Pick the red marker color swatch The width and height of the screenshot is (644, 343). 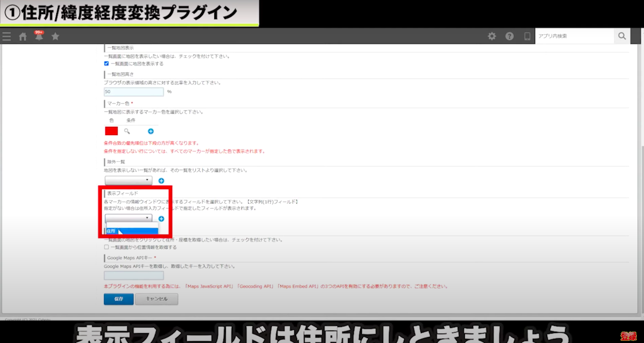click(x=111, y=131)
